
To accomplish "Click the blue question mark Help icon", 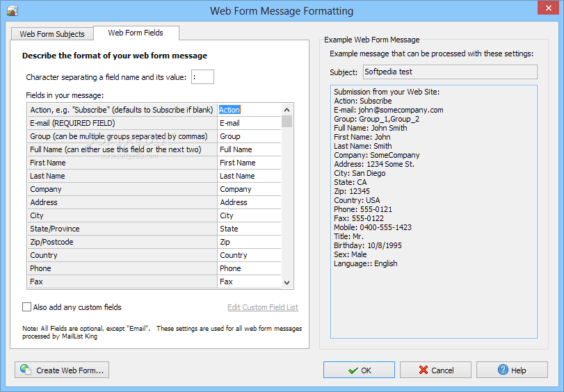I will point(503,370).
